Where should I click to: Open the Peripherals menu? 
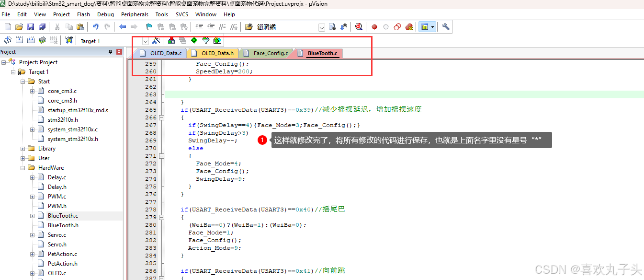(135, 14)
